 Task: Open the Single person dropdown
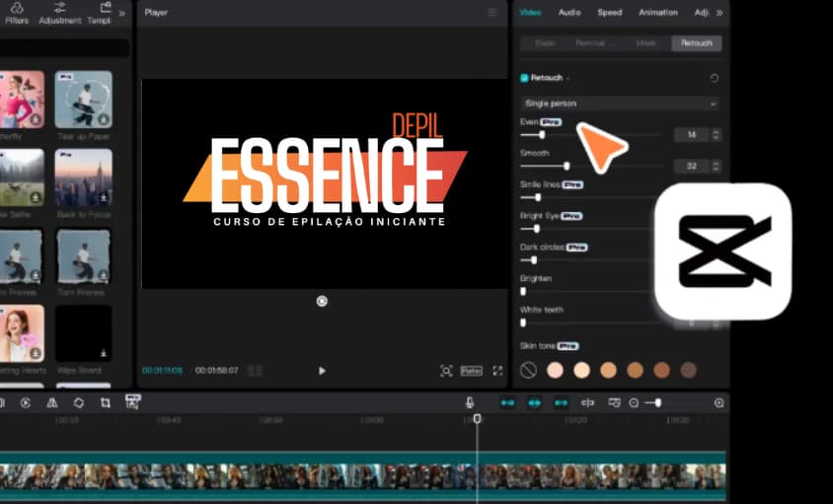pos(620,104)
